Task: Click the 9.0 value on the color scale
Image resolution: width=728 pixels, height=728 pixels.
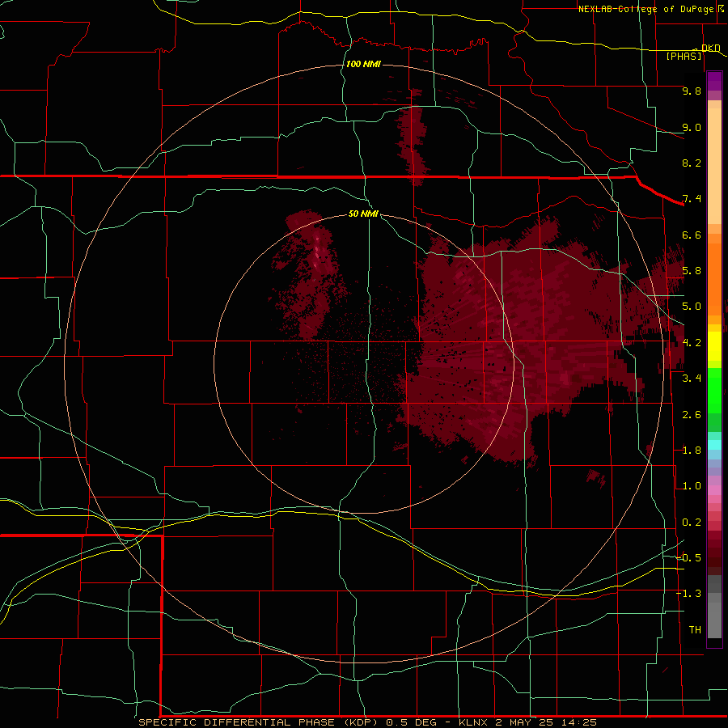Action: click(x=692, y=128)
